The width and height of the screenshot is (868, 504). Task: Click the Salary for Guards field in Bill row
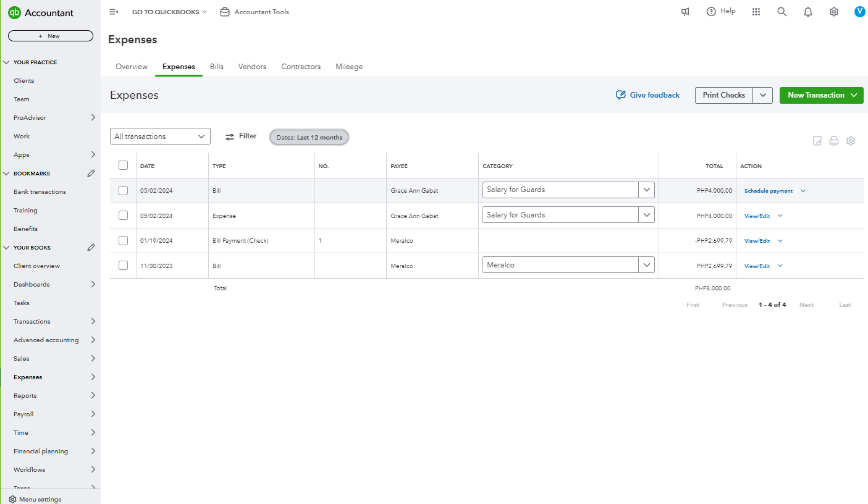coord(560,190)
